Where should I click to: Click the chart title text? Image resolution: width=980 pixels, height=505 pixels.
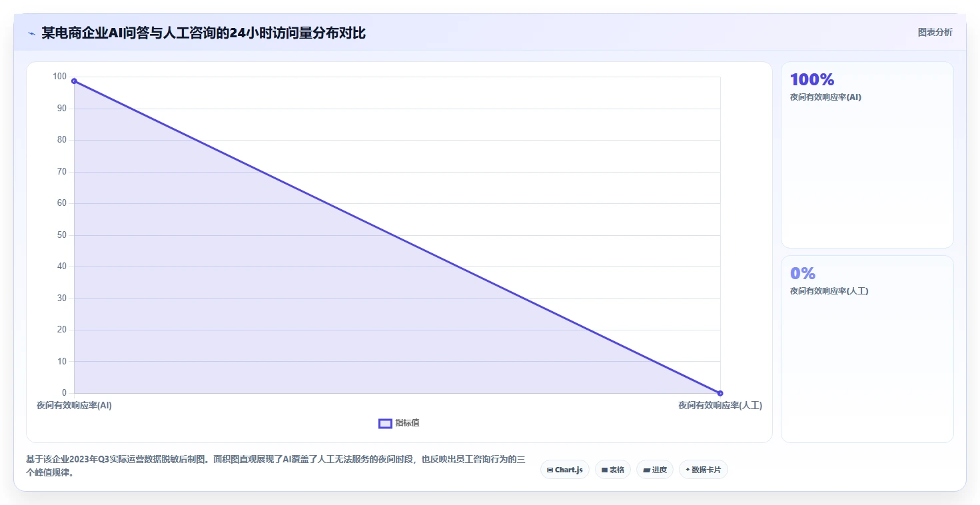(x=203, y=33)
